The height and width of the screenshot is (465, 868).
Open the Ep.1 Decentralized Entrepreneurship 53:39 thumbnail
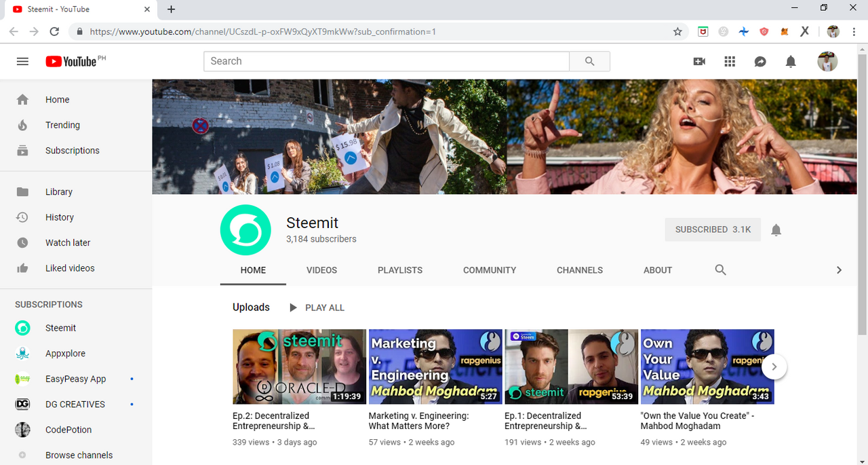[571, 367]
